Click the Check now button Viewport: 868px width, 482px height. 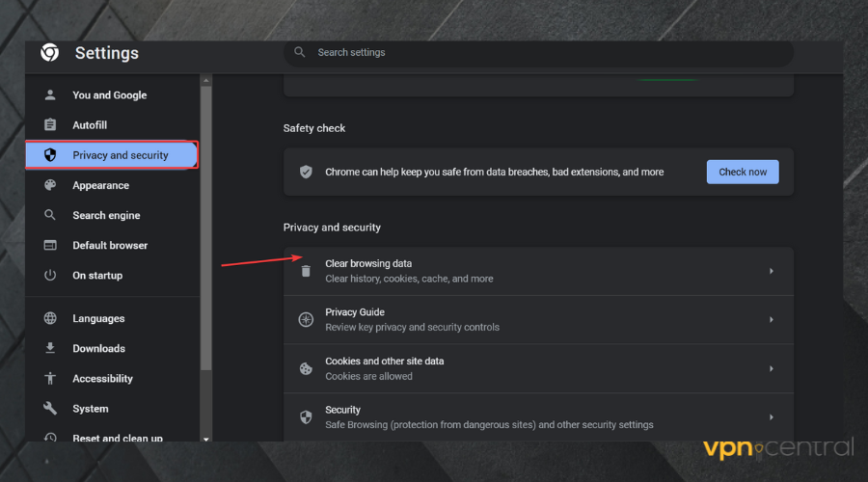tap(743, 173)
